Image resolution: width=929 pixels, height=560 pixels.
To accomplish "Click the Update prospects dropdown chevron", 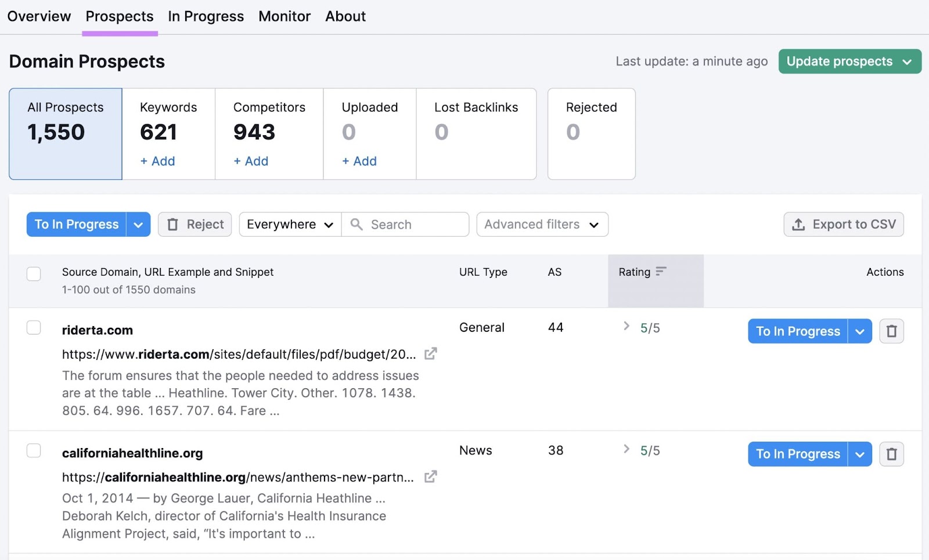I will pyautogui.click(x=908, y=61).
